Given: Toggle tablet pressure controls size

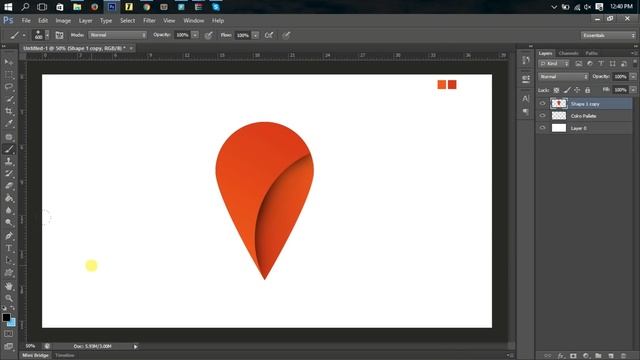Looking at the screenshot, I should tap(286, 35).
